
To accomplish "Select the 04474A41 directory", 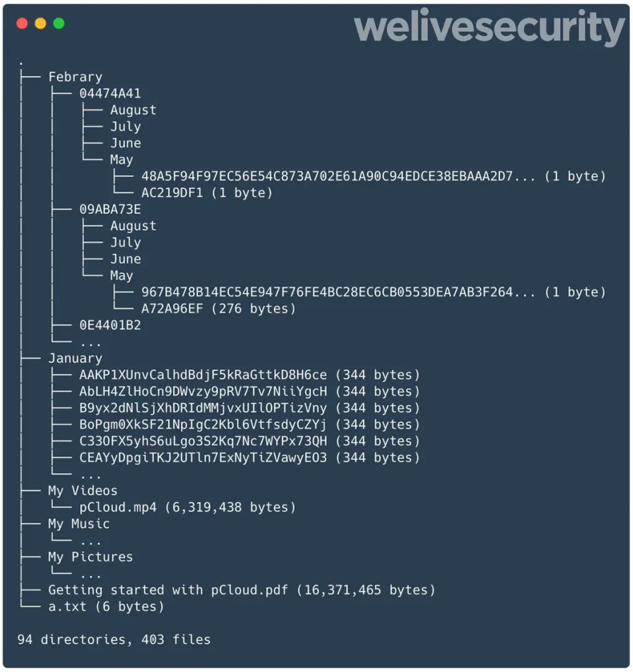I will click(x=110, y=93).
